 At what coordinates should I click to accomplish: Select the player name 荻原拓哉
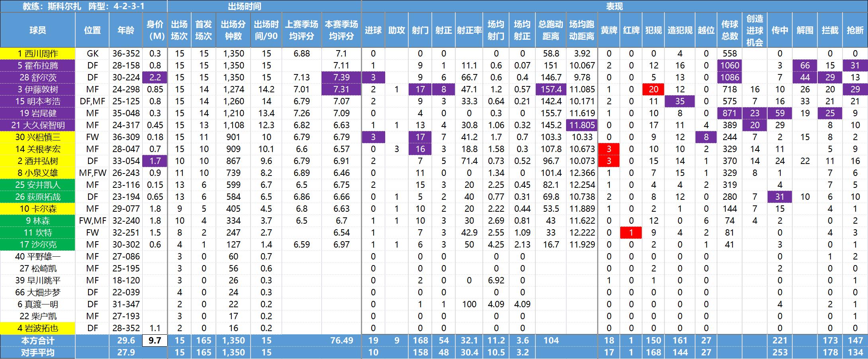pos(38,197)
